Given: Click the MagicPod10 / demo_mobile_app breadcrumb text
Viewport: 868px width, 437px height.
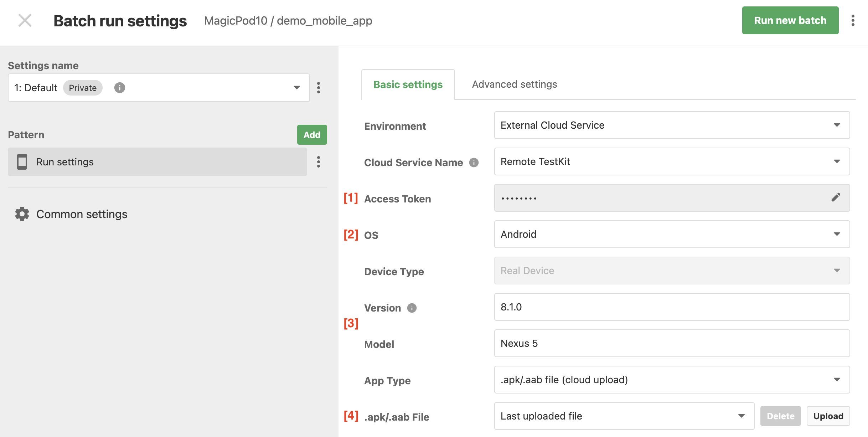Looking at the screenshot, I should (288, 21).
